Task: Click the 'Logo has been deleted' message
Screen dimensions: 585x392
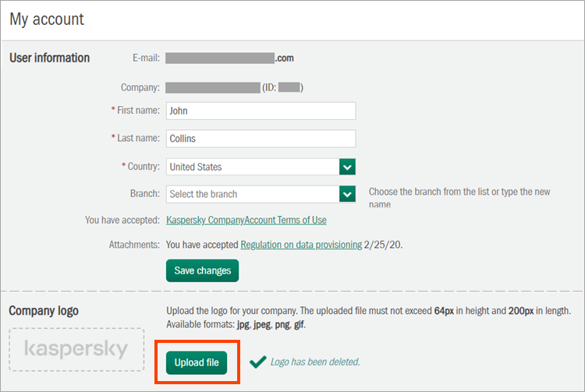Action: 315,362
